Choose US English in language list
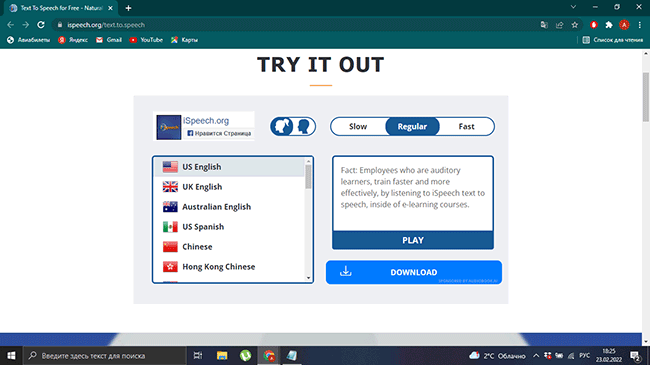The height and width of the screenshot is (365, 650). click(x=229, y=167)
